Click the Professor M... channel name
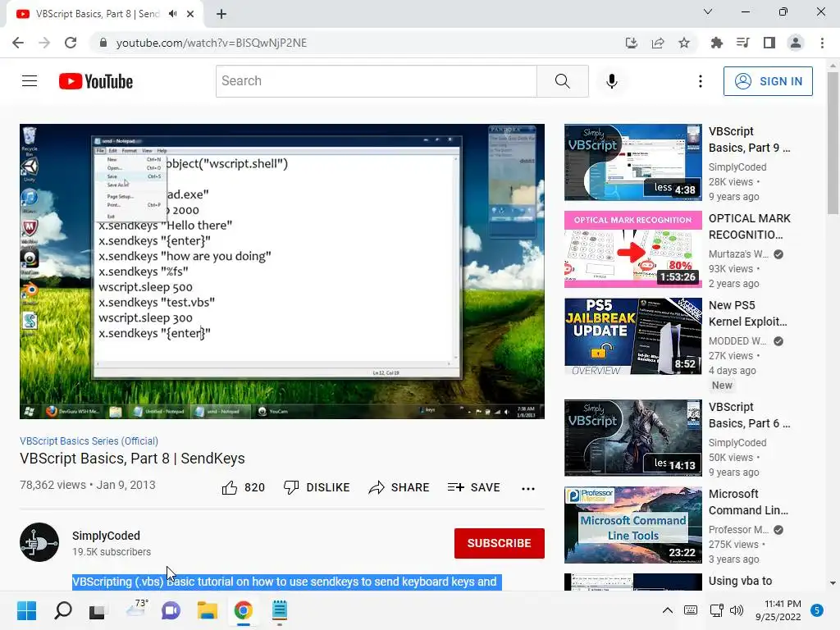 (738, 529)
